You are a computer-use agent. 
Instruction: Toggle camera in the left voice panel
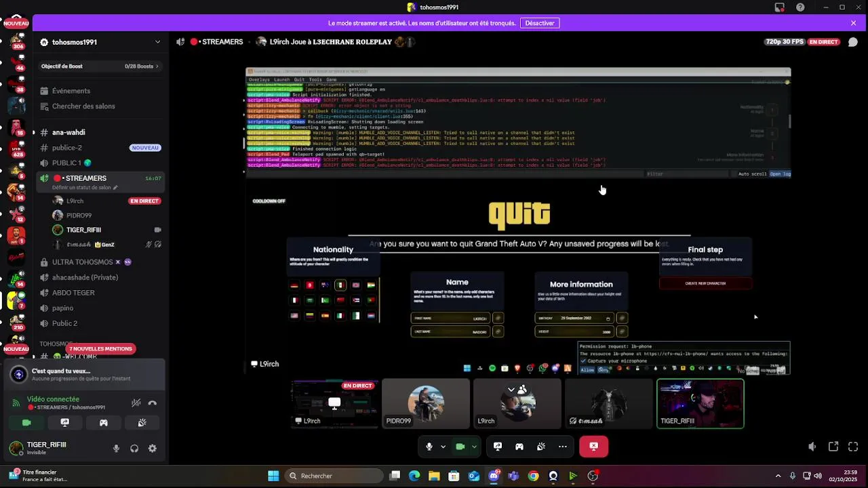[x=26, y=422]
